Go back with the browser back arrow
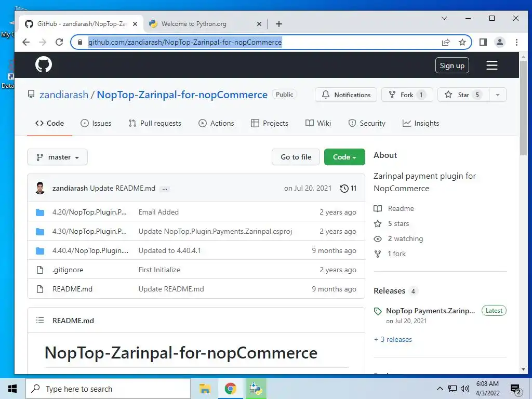Image resolution: width=532 pixels, height=399 pixels. pos(26,42)
